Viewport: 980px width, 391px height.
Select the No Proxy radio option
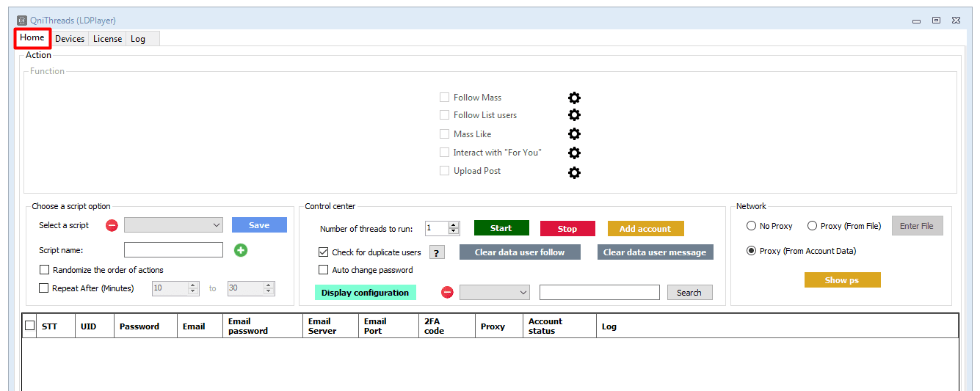[751, 226]
